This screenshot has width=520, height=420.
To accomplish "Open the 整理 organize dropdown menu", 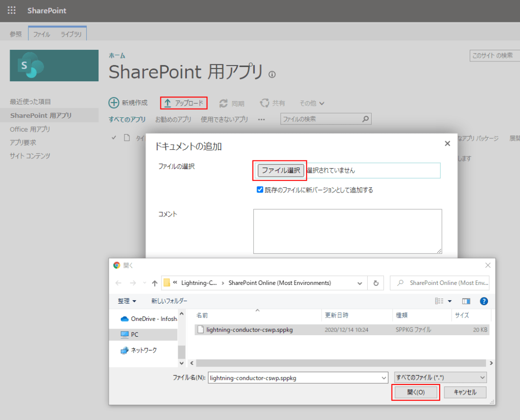I will click(x=127, y=301).
